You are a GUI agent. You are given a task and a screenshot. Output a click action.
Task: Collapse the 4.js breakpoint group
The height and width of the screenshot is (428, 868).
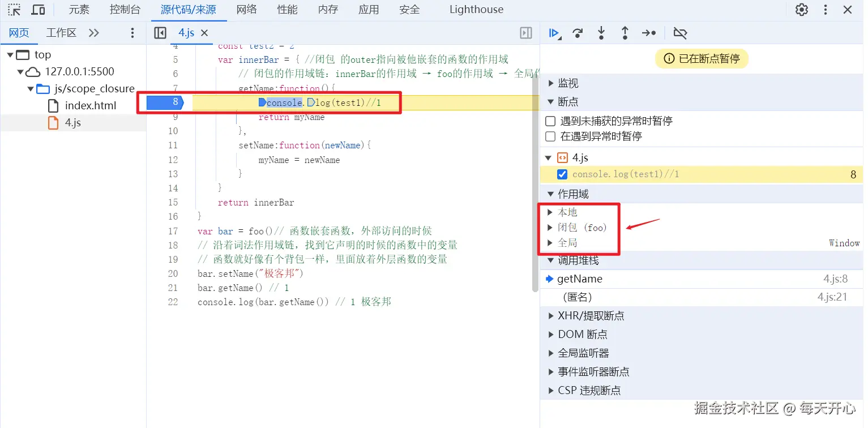click(x=548, y=158)
